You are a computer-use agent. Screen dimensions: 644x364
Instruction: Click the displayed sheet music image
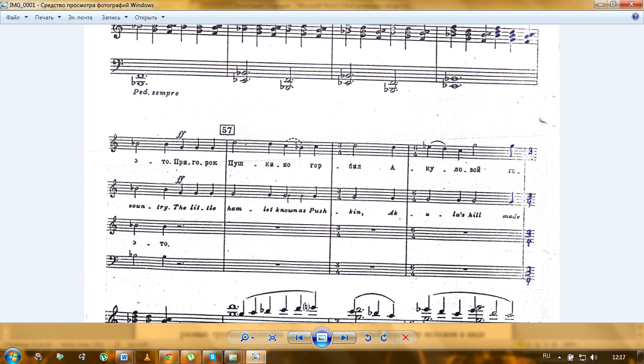pyautogui.click(x=322, y=173)
